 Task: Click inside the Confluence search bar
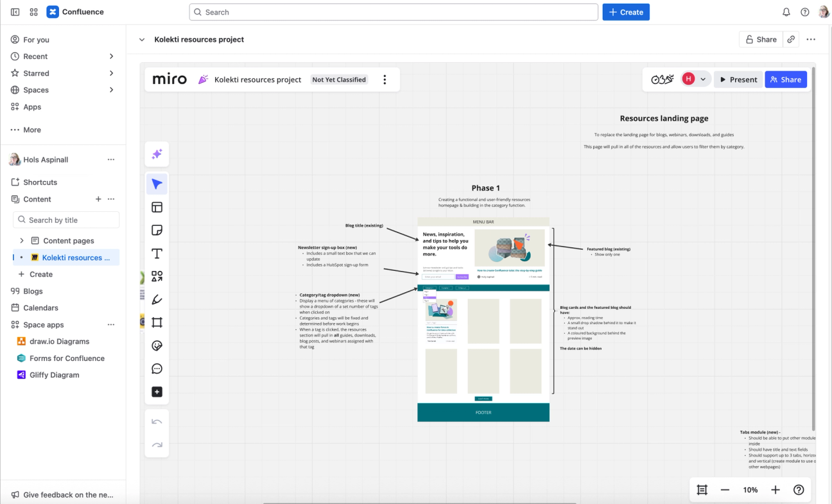click(x=394, y=12)
